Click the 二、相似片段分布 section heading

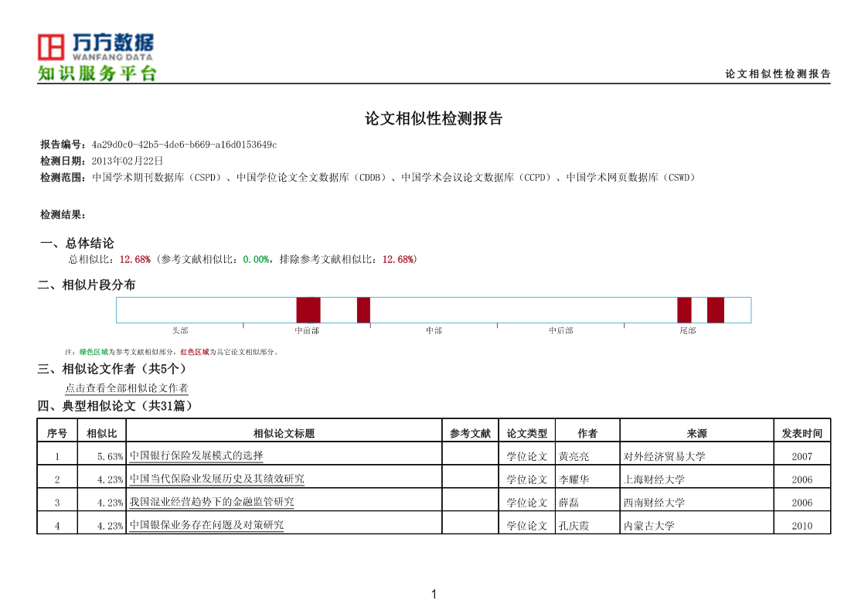point(87,285)
